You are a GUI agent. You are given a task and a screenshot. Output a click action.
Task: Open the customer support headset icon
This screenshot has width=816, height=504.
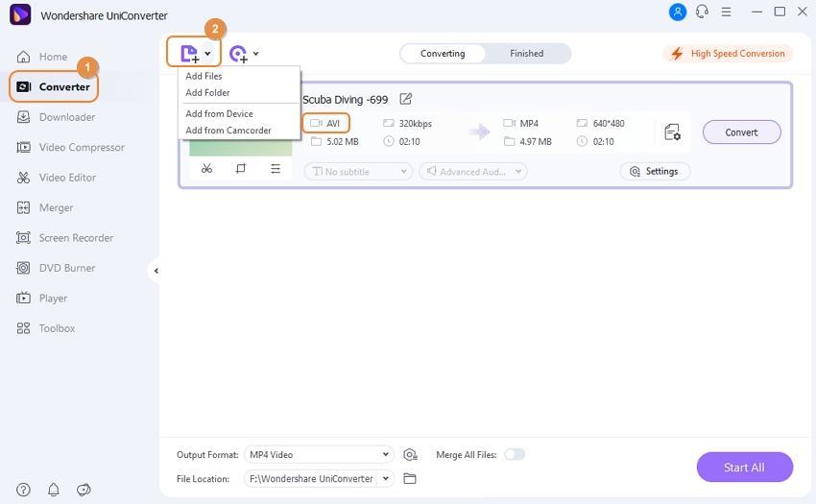702,12
